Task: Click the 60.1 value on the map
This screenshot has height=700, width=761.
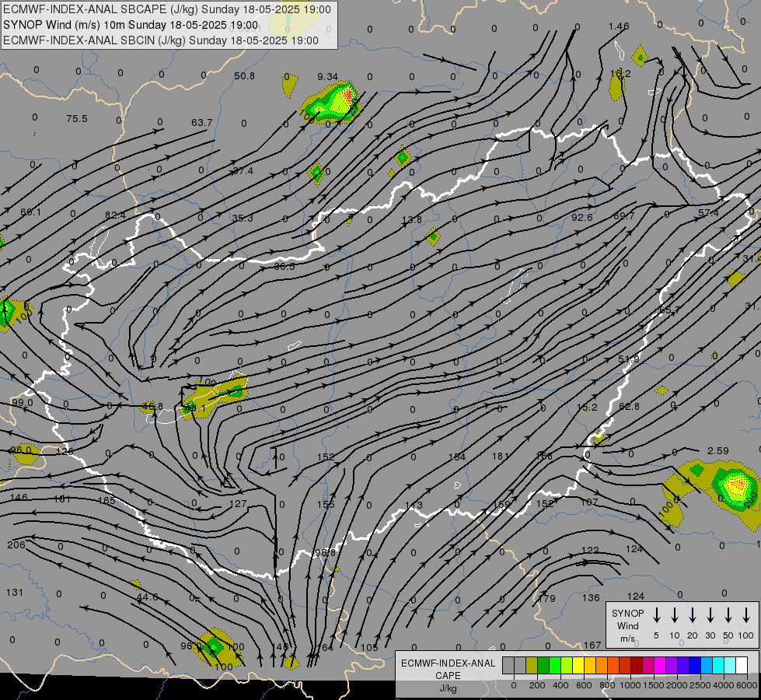Action: tap(30, 212)
